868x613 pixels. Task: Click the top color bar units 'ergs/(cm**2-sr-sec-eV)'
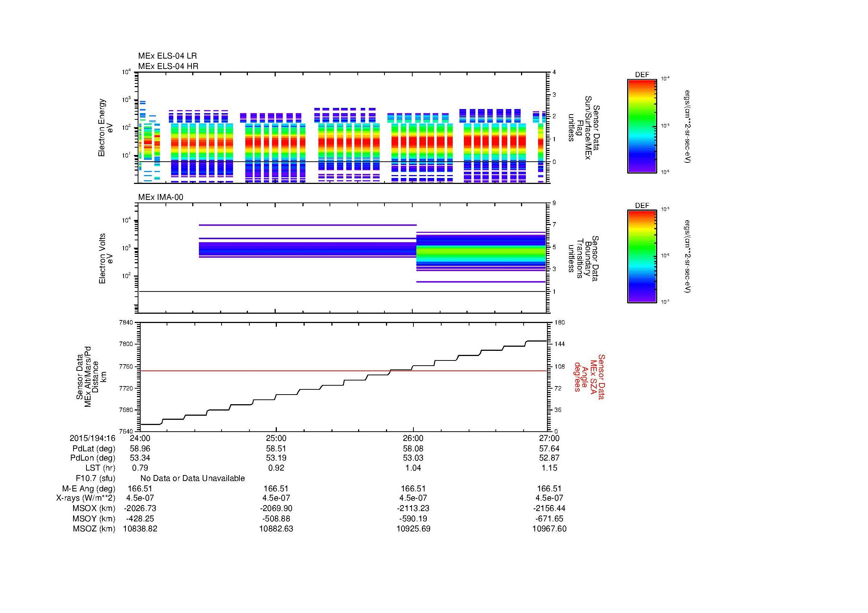(x=688, y=126)
